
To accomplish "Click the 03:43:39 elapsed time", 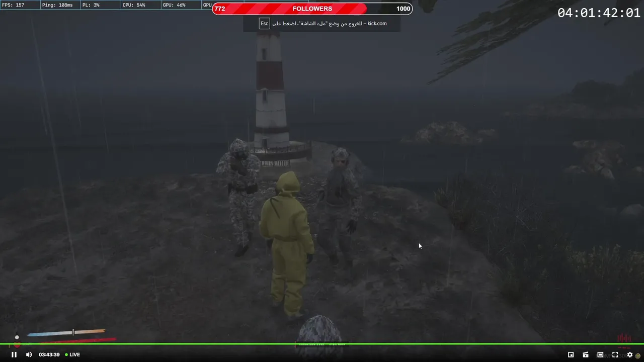I will [x=49, y=354].
